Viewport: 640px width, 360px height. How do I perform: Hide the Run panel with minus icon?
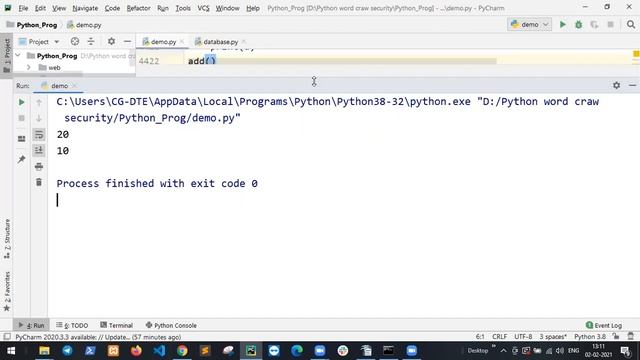[632, 85]
